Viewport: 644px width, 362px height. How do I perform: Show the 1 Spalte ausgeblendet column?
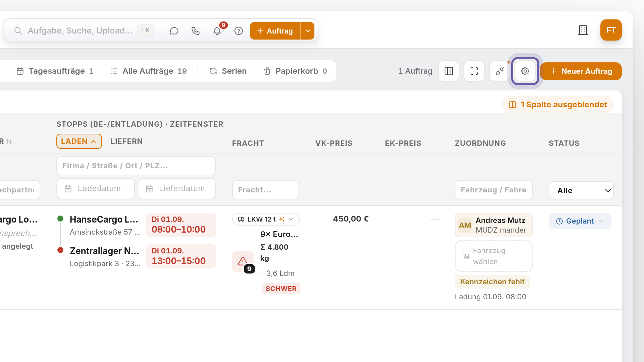557,105
